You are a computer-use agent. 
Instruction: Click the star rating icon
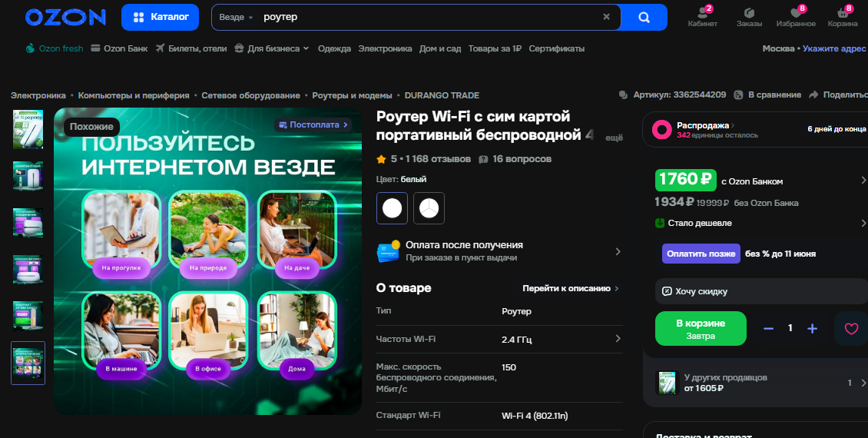pos(381,160)
